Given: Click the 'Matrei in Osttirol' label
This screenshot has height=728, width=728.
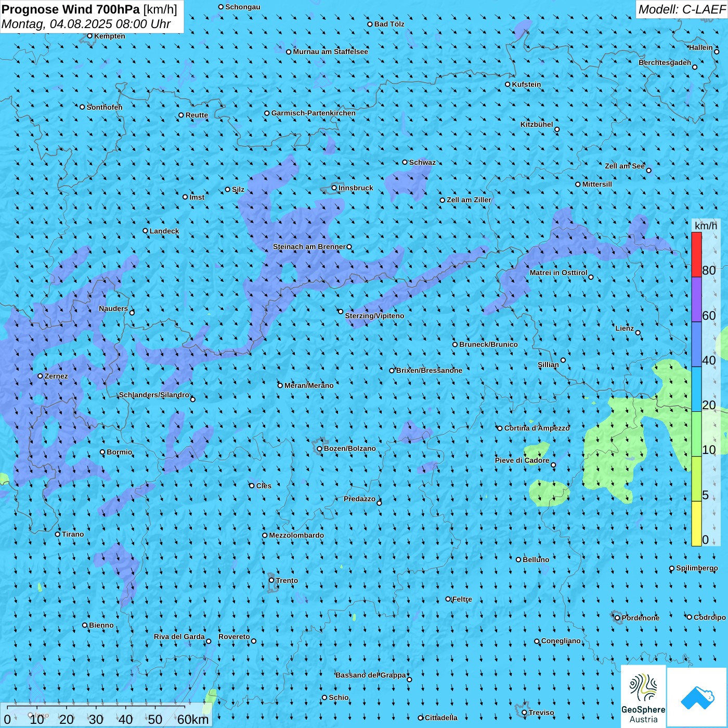Looking at the screenshot, I should click(558, 272).
